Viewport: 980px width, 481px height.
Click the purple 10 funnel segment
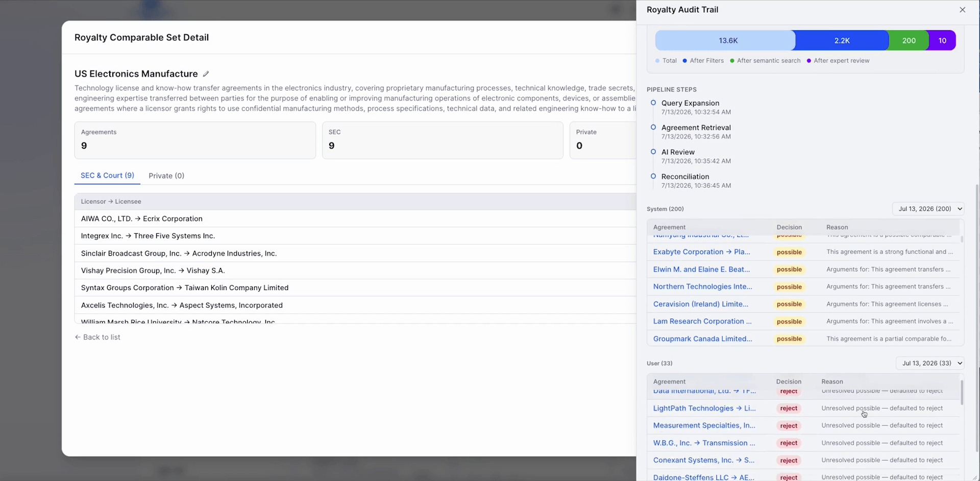[x=942, y=40]
